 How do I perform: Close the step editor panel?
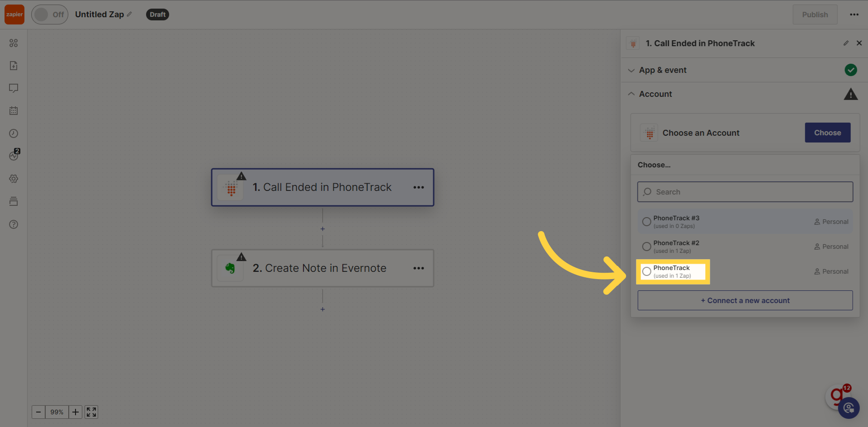point(859,43)
